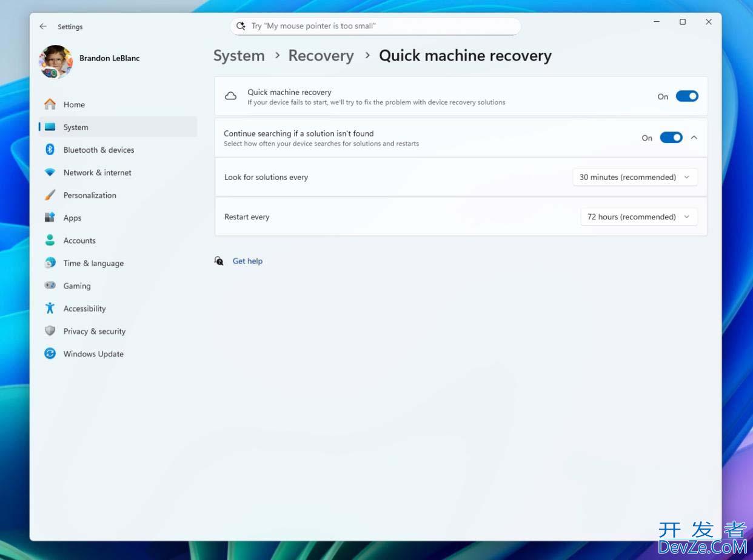Disable Continue searching toggle switch

[671, 138]
